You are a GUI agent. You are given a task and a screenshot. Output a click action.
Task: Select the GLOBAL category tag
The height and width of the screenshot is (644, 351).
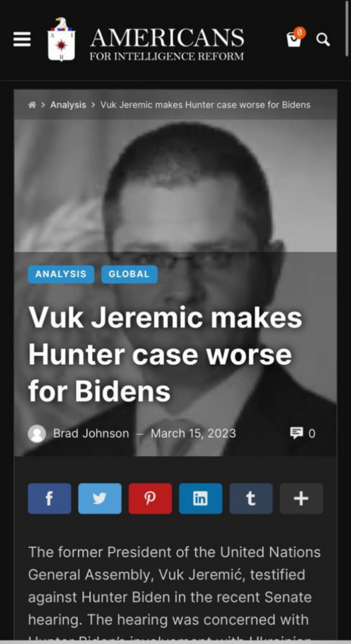click(x=129, y=274)
